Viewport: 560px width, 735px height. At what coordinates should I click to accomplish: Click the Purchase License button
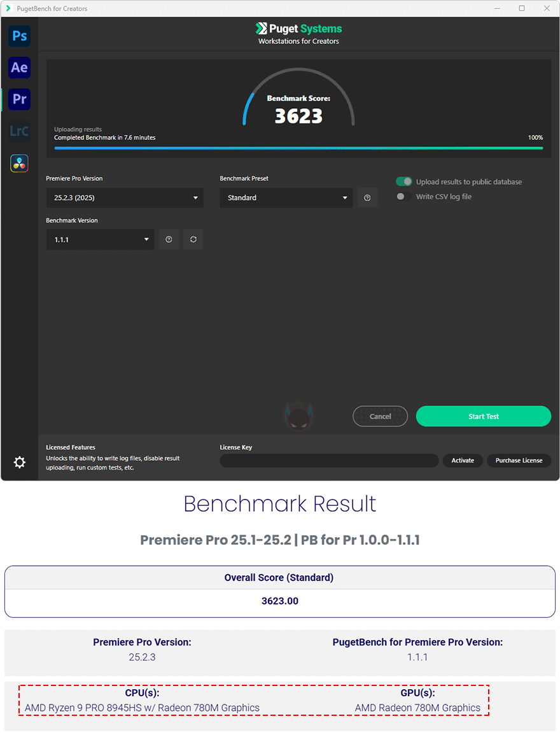[x=519, y=460]
